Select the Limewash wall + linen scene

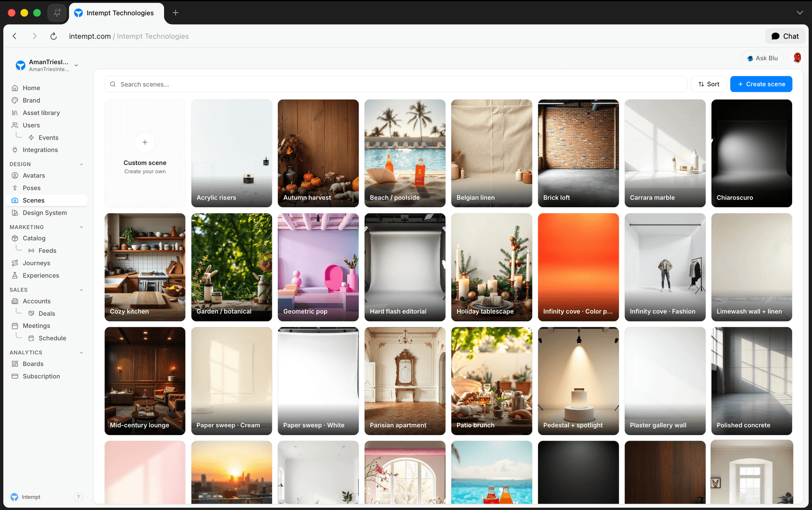coord(752,267)
